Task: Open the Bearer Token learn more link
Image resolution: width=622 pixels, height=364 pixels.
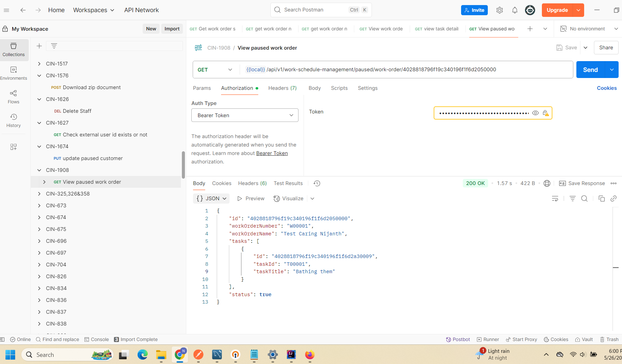Action: point(272,153)
